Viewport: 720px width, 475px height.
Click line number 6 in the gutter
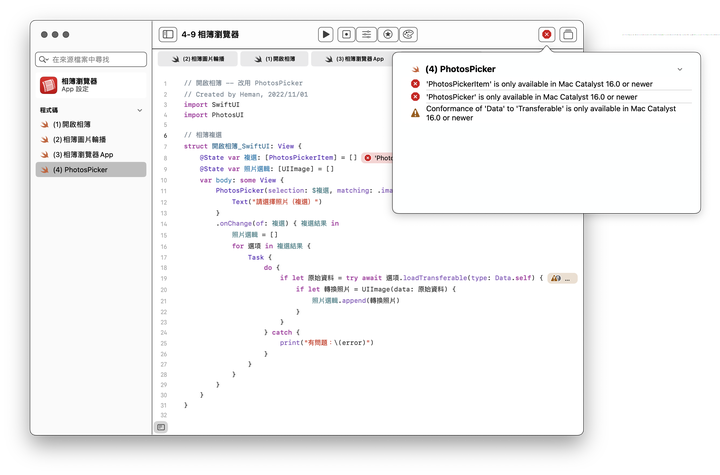click(165, 136)
